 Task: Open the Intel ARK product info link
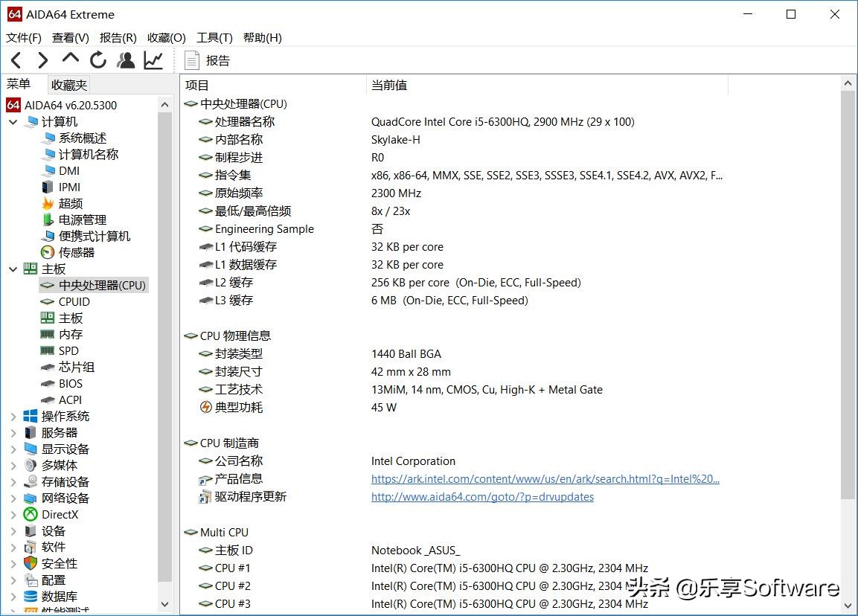pos(545,478)
